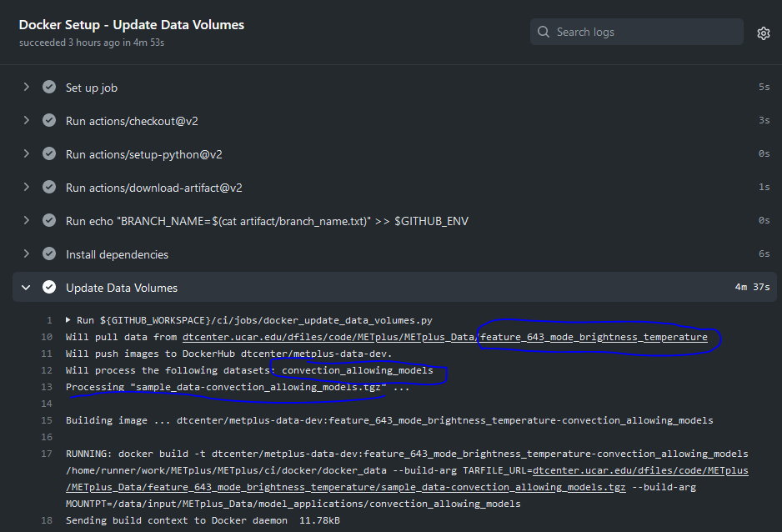Screen dimensions: 782x532
Task: Click the success checkmark on Set up job
Action: (49, 87)
